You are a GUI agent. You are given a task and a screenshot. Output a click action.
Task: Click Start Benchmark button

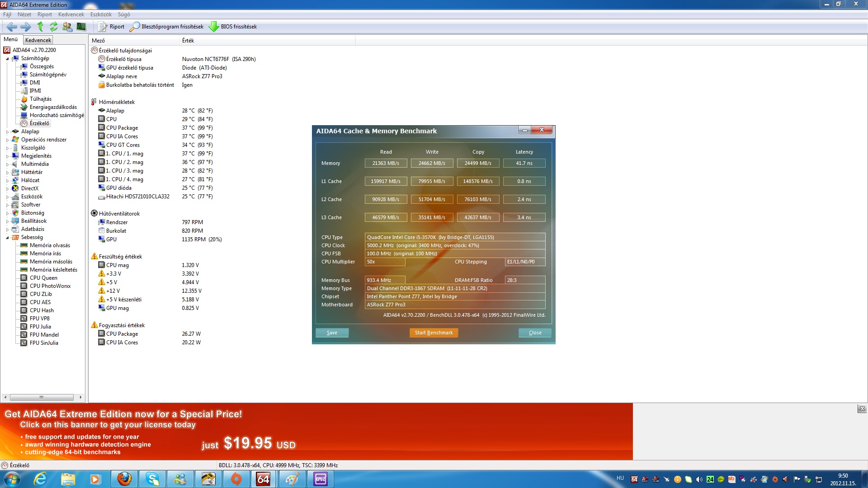point(434,333)
